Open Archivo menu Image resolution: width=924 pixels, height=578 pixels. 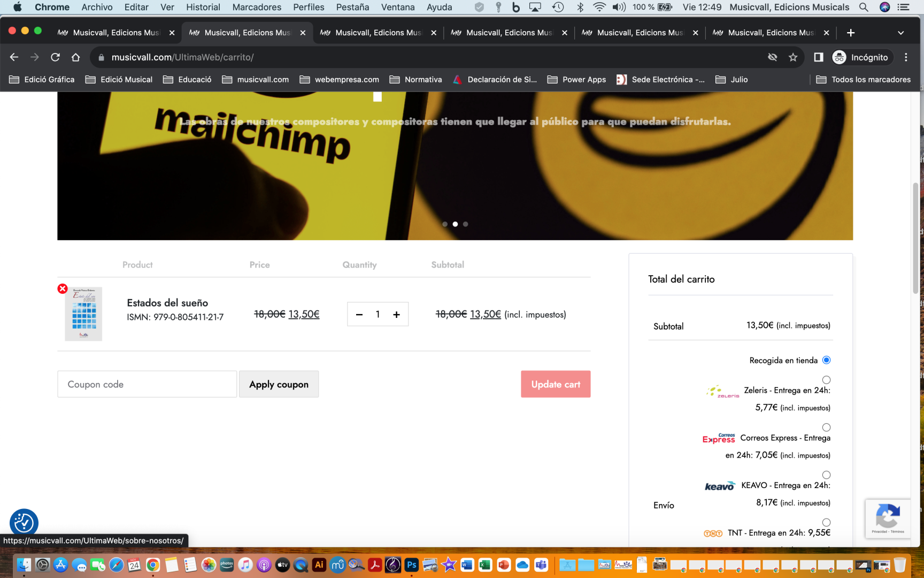(97, 7)
